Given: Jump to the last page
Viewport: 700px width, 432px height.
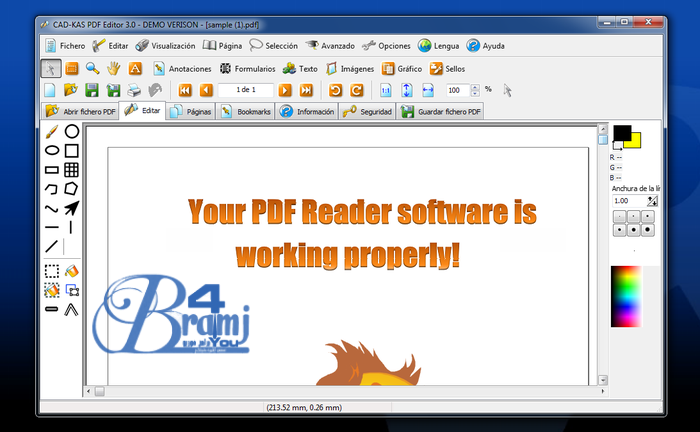Looking at the screenshot, I should pos(306,90).
